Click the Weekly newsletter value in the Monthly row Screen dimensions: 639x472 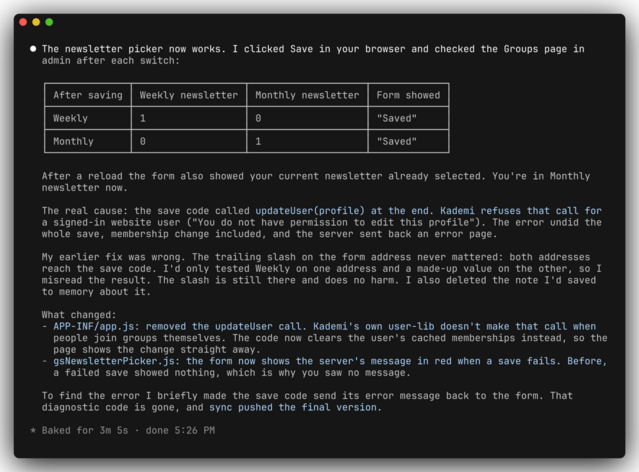[x=189, y=141]
